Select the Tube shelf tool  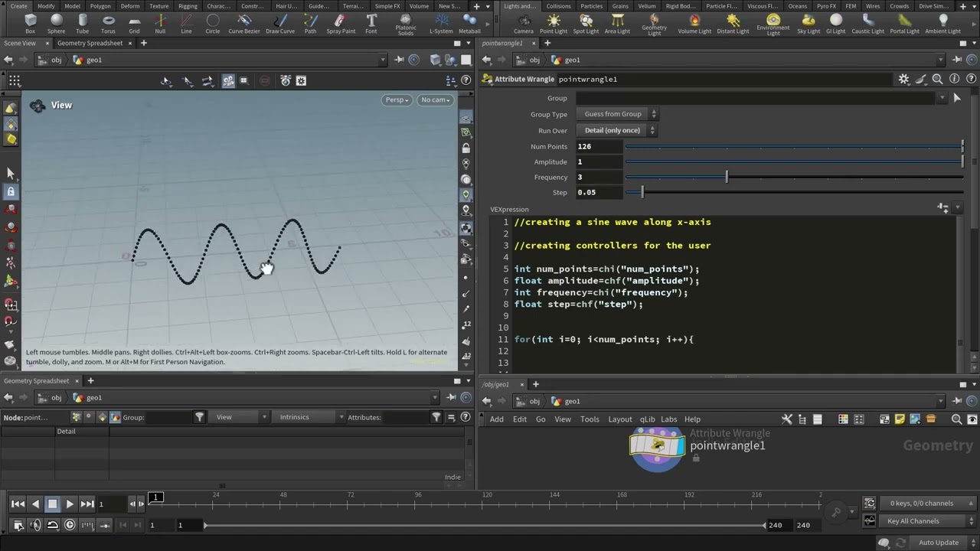click(82, 24)
